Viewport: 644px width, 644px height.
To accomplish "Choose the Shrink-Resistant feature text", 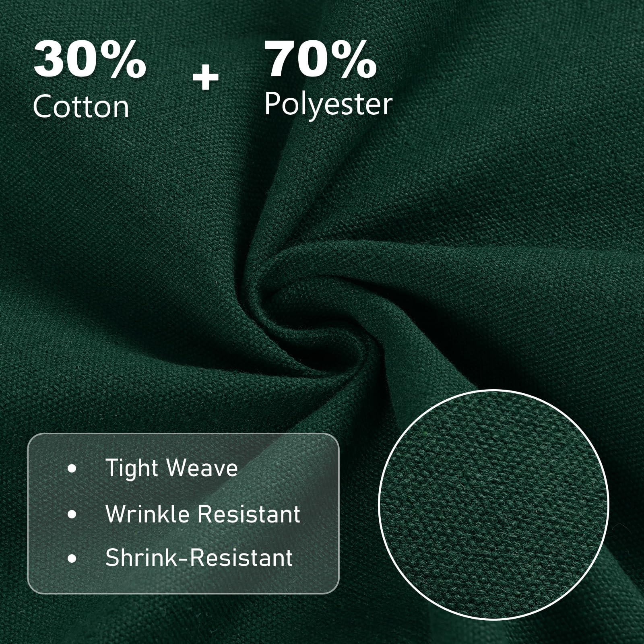I will coord(199,558).
